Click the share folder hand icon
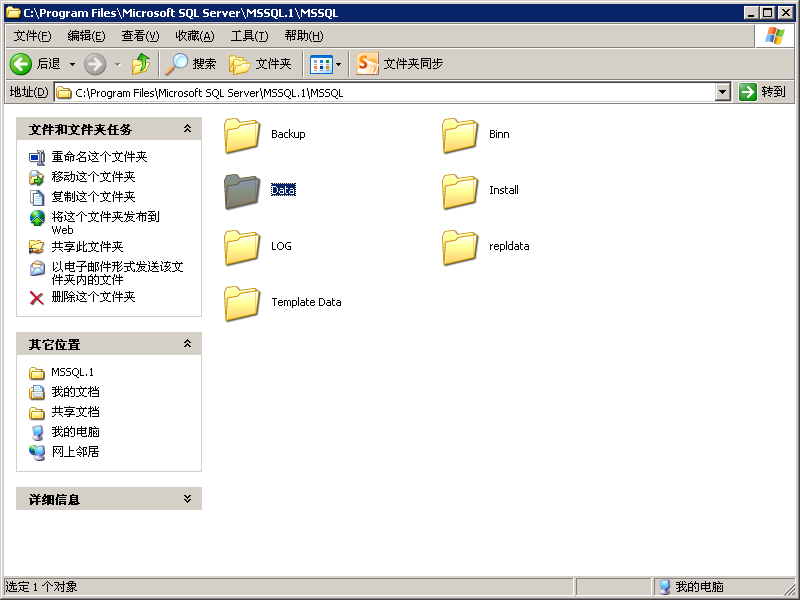This screenshot has width=800, height=600. click(37, 247)
